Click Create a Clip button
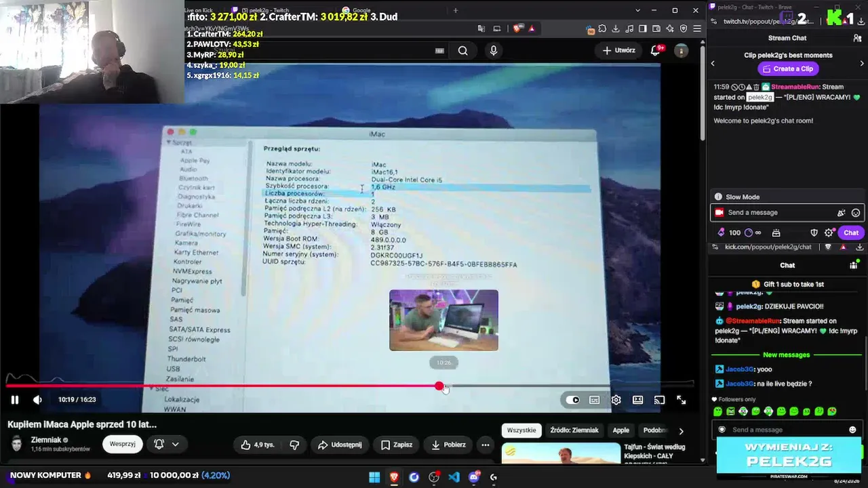868x488 pixels. [x=787, y=68]
